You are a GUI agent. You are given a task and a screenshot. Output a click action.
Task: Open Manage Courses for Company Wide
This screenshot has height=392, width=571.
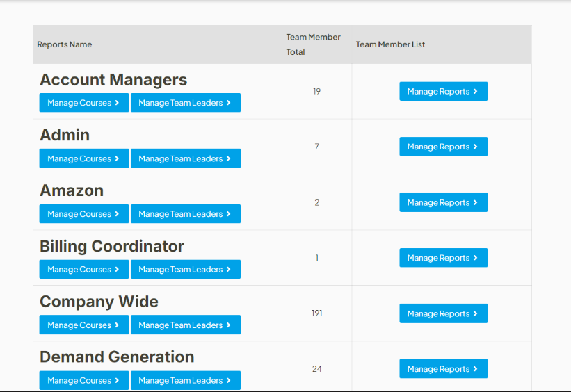83,325
